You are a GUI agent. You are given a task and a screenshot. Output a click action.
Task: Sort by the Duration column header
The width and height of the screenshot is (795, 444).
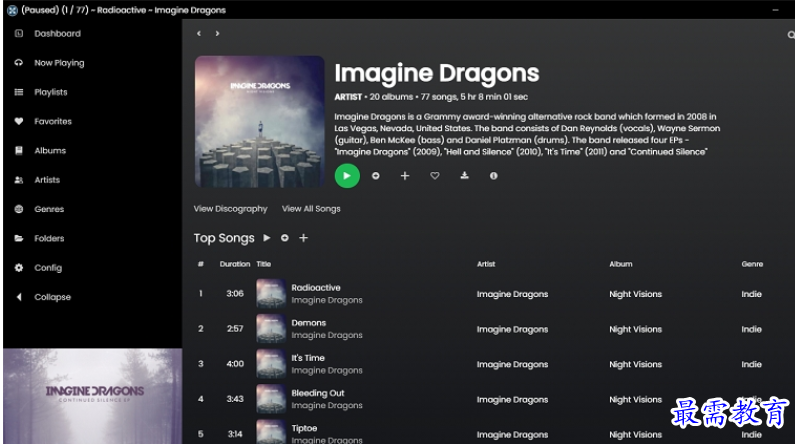[x=235, y=264]
